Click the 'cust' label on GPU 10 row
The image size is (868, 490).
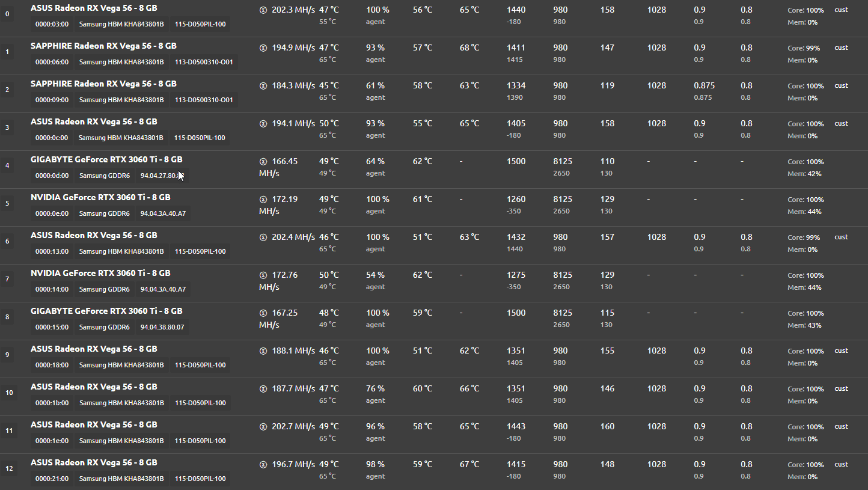841,388
